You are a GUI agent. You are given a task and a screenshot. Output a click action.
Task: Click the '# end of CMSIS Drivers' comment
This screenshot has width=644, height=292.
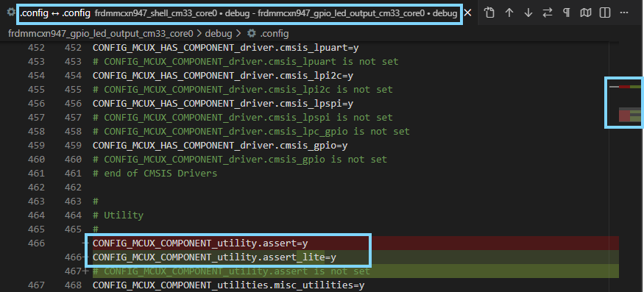pyautogui.click(x=155, y=174)
